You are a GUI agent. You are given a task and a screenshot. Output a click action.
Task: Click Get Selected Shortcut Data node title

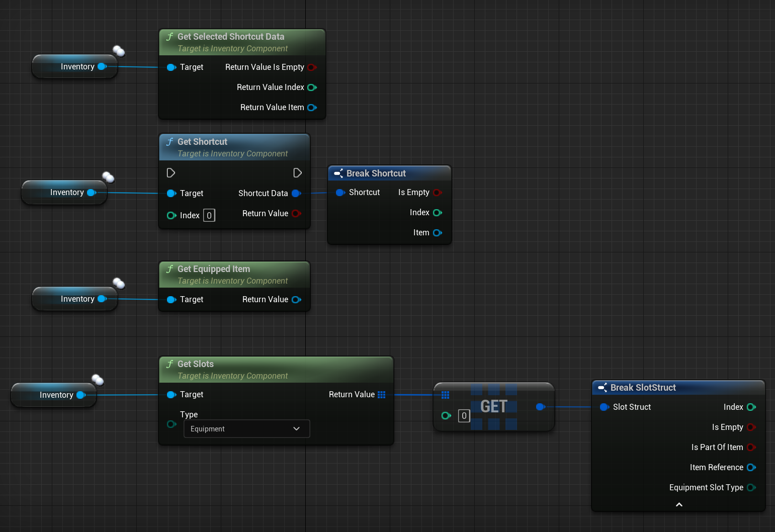[x=231, y=37]
